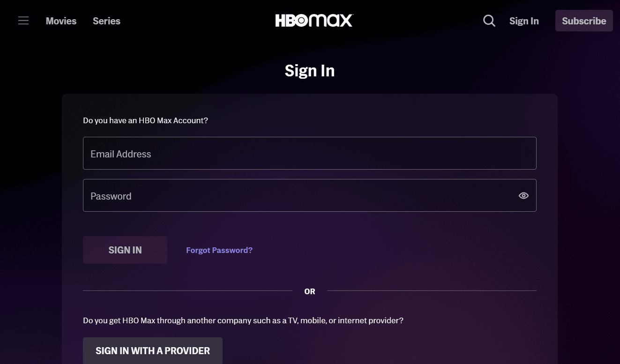Open the Movies section
This screenshot has width=620, height=364.
point(61,21)
